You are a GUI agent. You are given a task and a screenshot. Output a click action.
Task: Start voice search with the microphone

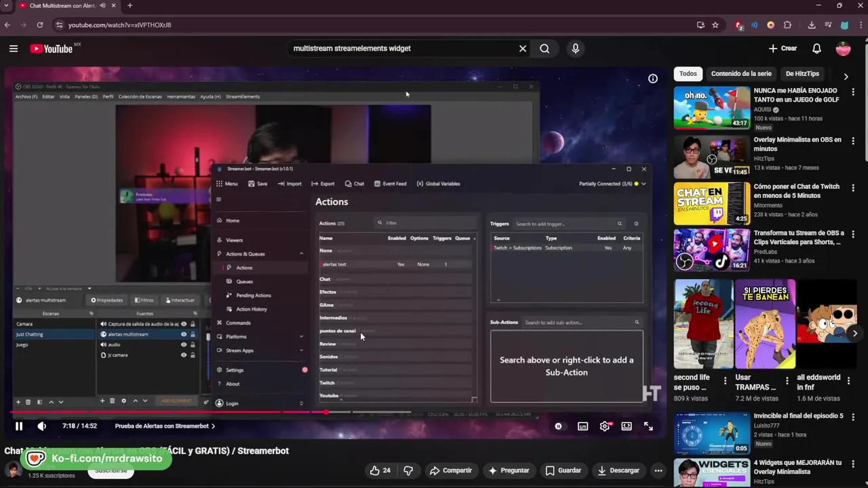576,49
